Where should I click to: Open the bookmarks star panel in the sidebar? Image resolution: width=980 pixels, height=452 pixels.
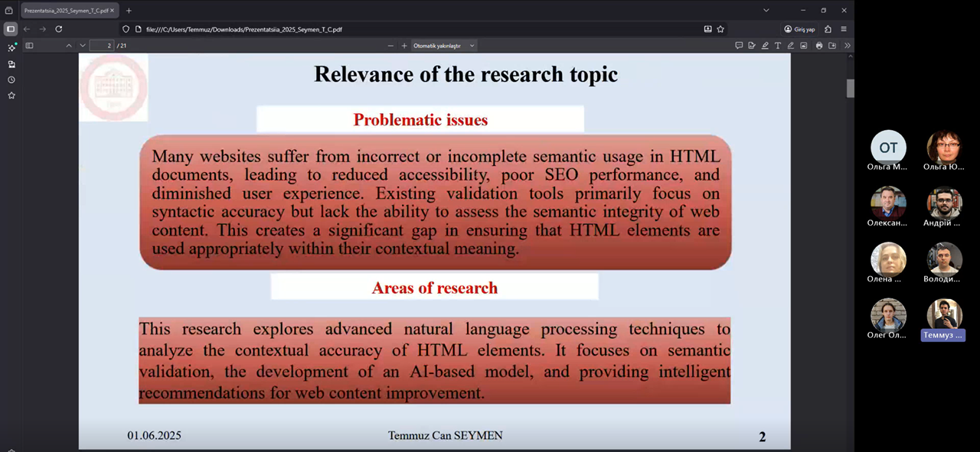pos(11,96)
